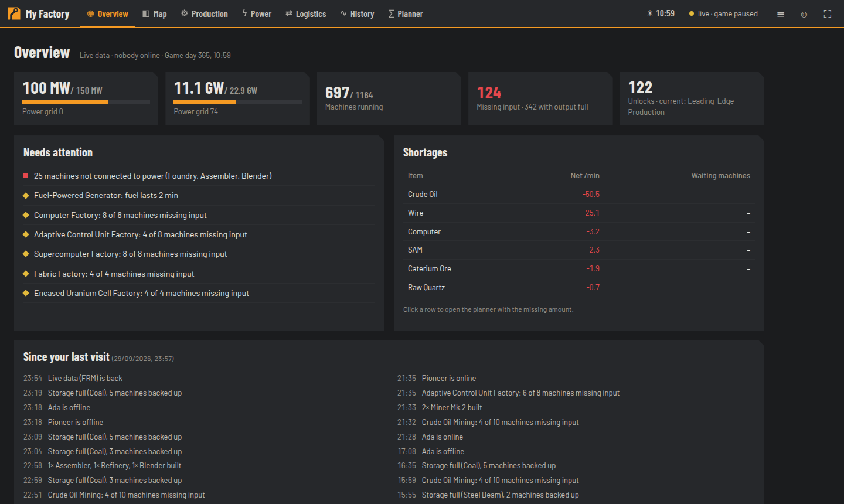Viewport: 844px width, 504px height.
Task: Open the Unlocks card
Action: 692,98
